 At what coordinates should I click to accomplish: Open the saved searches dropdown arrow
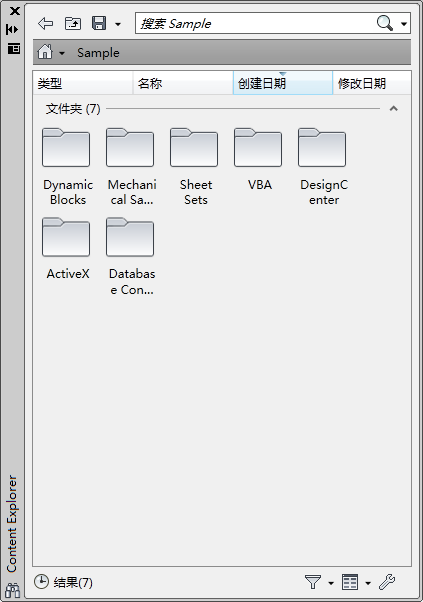click(x=118, y=24)
